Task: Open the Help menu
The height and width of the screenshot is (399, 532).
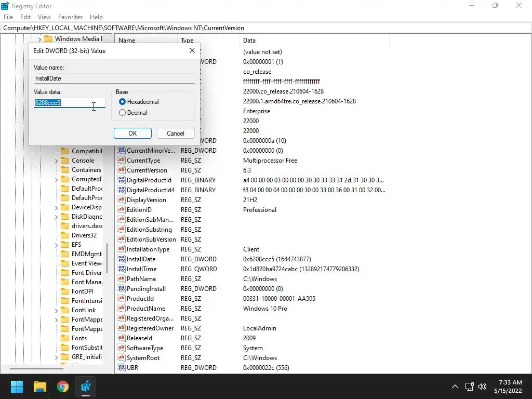Action: (96, 17)
